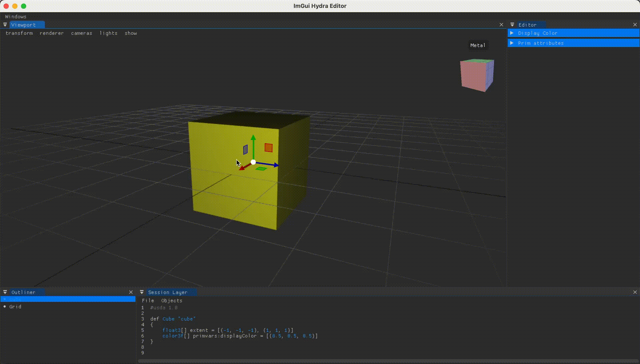Open the lights menu

point(108,33)
